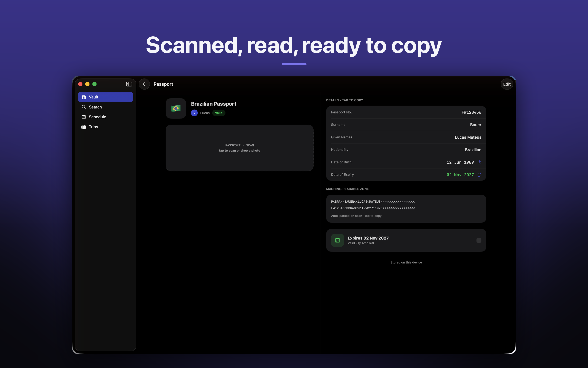Click the Search magnifier icon
This screenshot has width=588, height=368.
pos(84,107)
